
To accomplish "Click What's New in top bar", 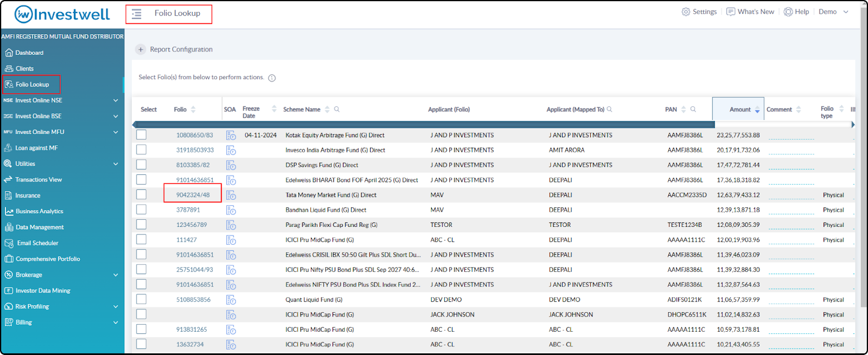I will click(750, 12).
